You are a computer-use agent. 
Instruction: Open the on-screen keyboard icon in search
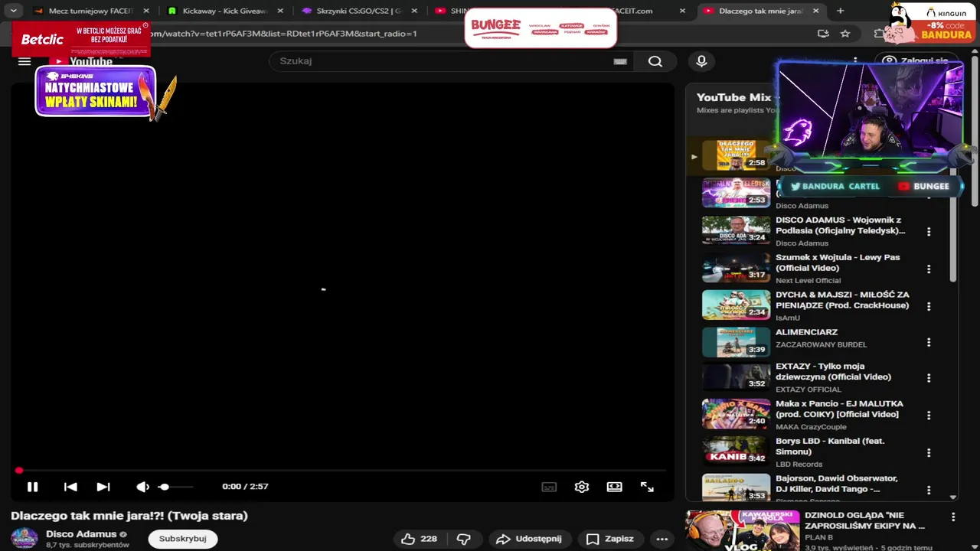click(620, 61)
